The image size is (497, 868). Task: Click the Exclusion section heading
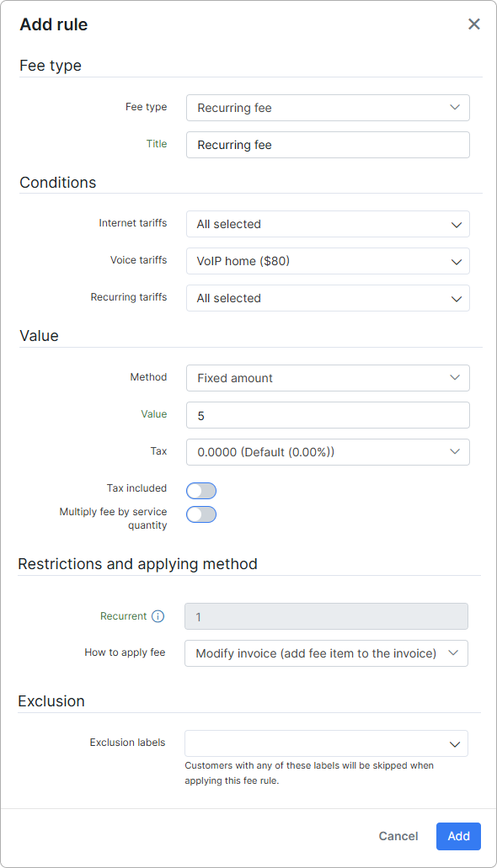click(x=51, y=700)
